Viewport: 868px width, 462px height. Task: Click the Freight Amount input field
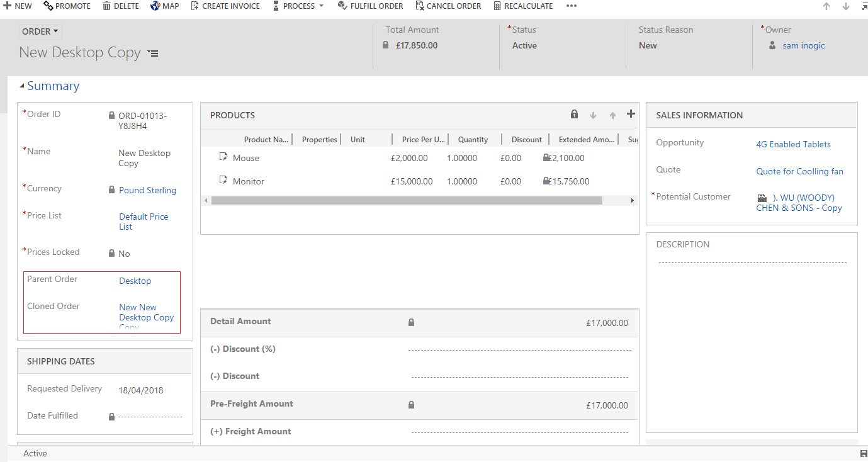coord(519,432)
